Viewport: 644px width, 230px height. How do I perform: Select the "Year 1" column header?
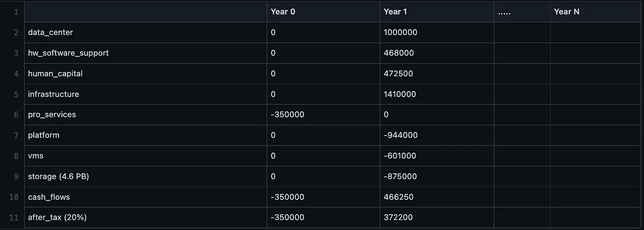tap(396, 12)
